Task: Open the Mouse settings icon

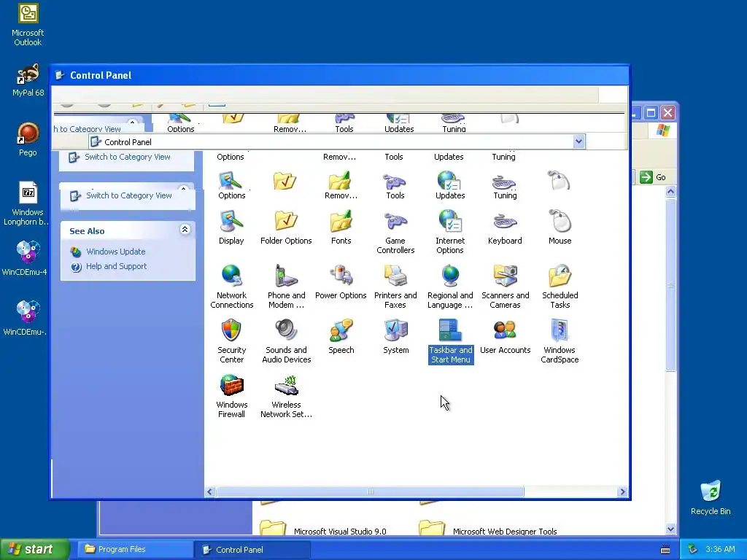Action: pyautogui.click(x=560, y=227)
